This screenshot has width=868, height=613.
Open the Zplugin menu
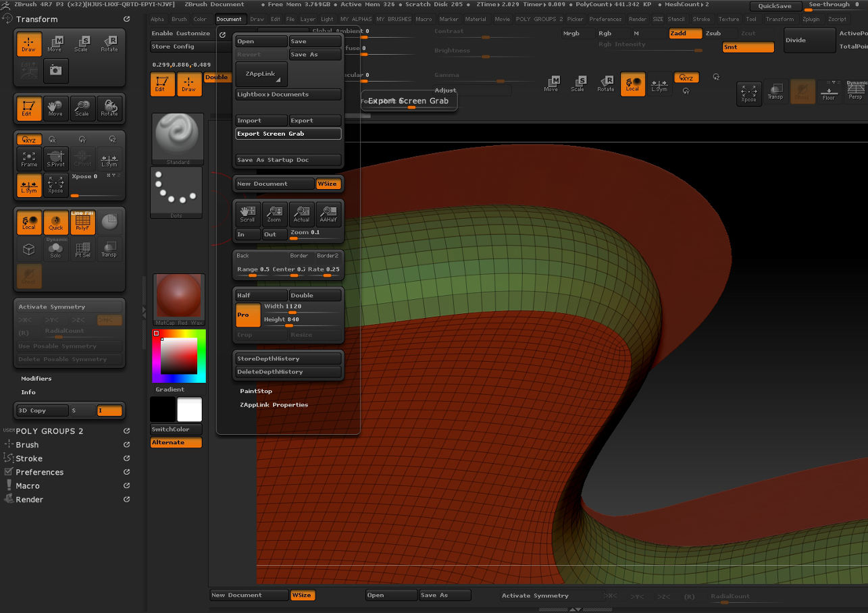click(811, 19)
